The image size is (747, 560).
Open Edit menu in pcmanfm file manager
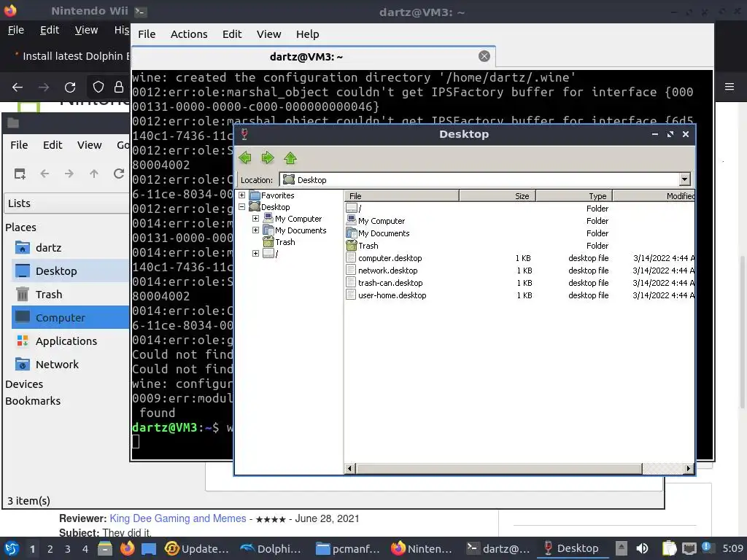(x=53, y=145)
